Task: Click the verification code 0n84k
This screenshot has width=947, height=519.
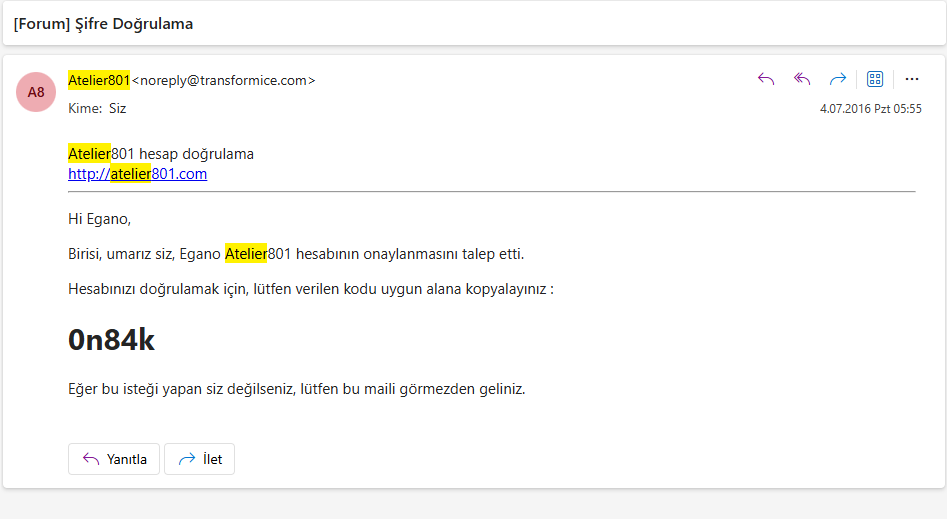Action: tap(111, 340)
